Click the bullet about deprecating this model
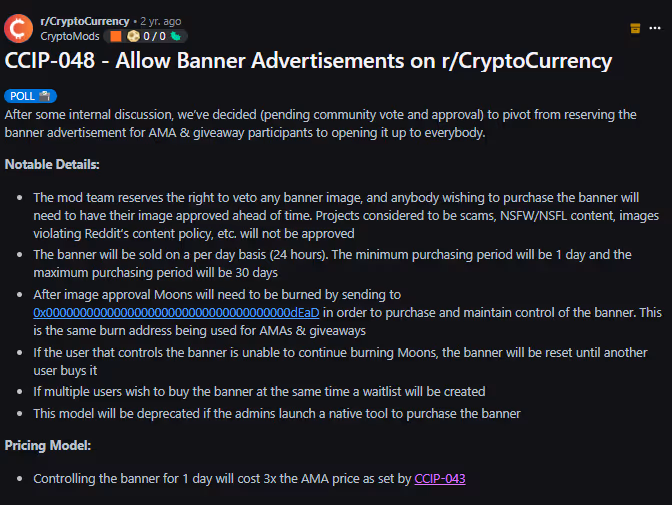The width and height of the screenshot is (672, 505). click(x=277, y=413)
